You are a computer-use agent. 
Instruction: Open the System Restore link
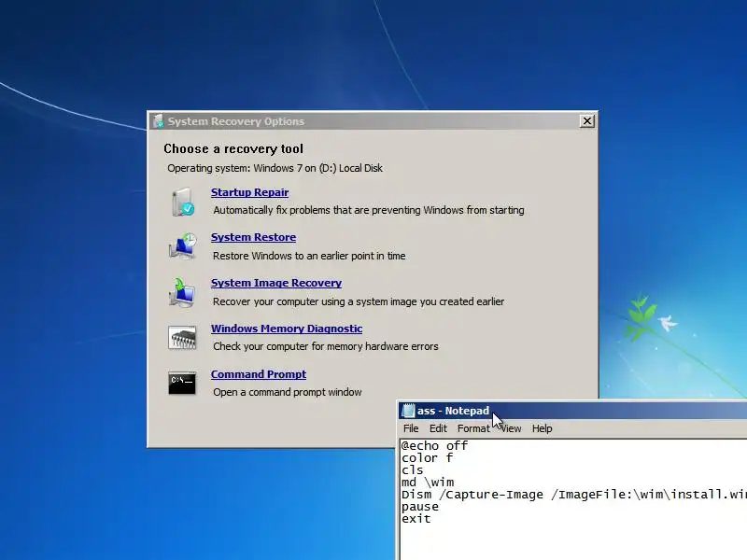click(253, 237)
